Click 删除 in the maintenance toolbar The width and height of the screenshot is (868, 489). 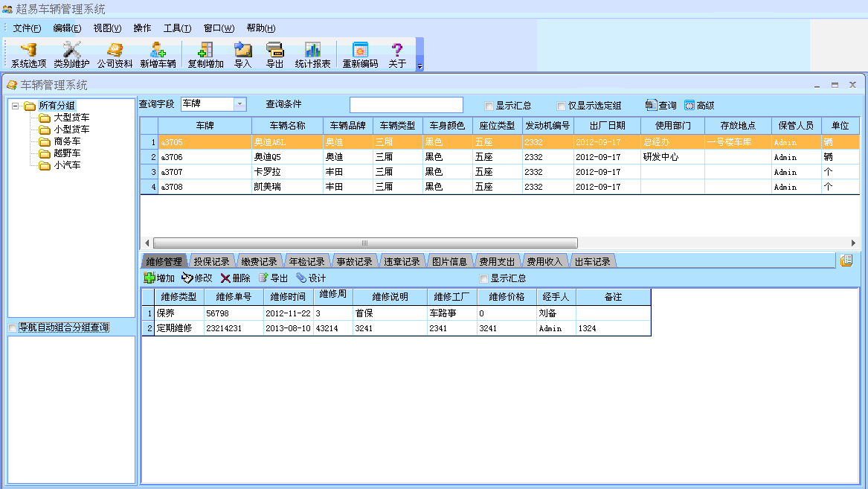pyautogui.click(x=235, y=278)
